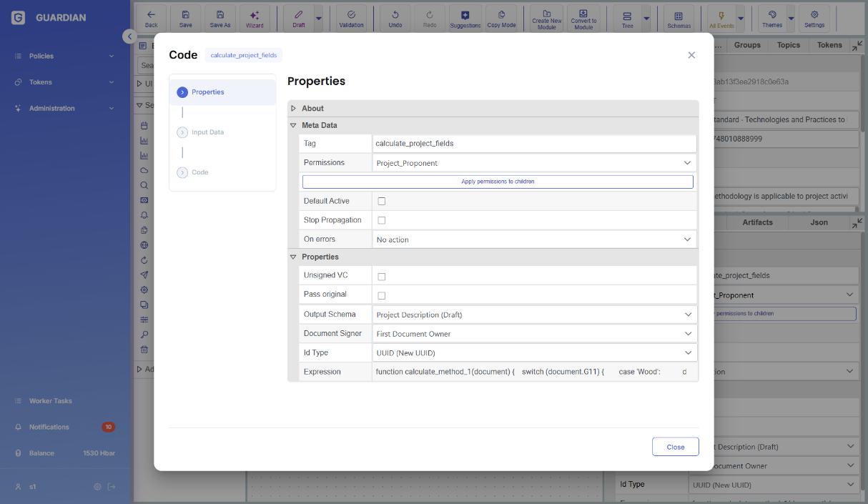Viewport: 868px width, 504px height.
Task: Open the policy Wizard tool
Action: coord(255,19)
